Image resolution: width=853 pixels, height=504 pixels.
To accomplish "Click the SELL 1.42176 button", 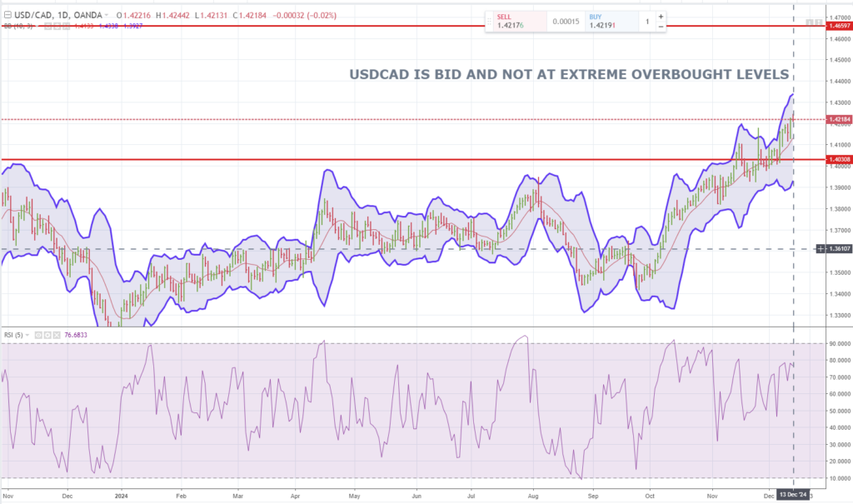I will click(x=516, y=22).
